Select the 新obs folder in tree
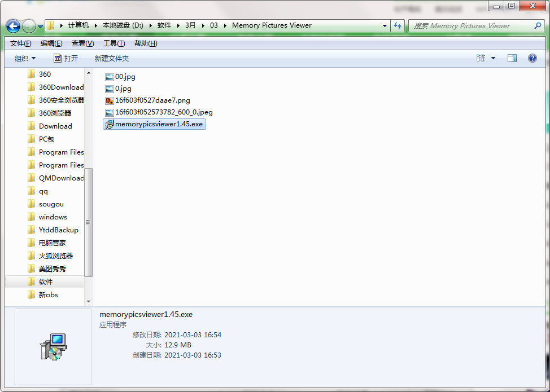 point(42,294)
